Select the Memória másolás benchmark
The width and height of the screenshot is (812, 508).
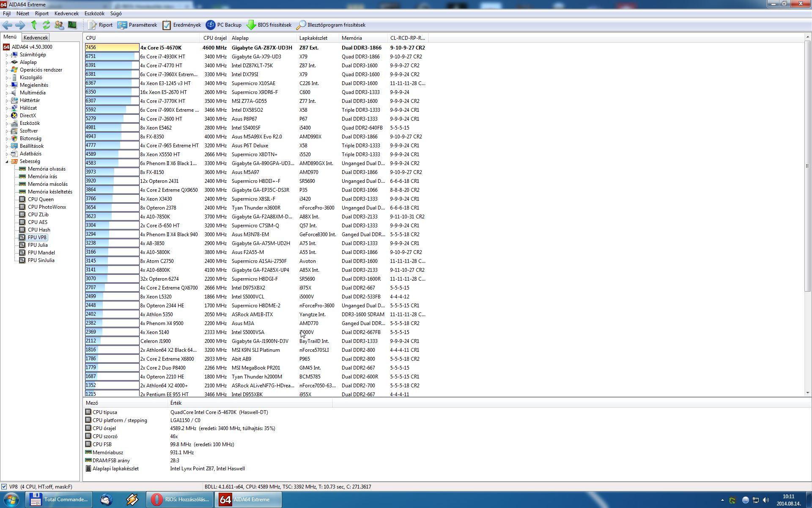48,184
